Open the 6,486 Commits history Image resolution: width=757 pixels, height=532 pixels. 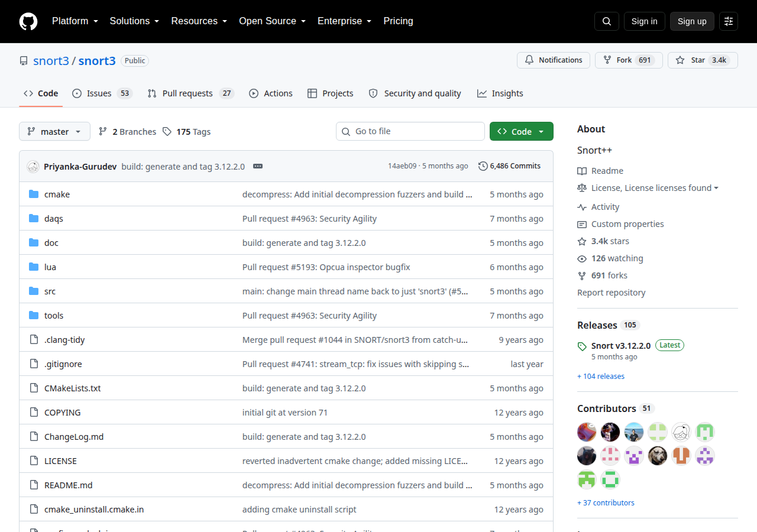[x=510, y=166]
